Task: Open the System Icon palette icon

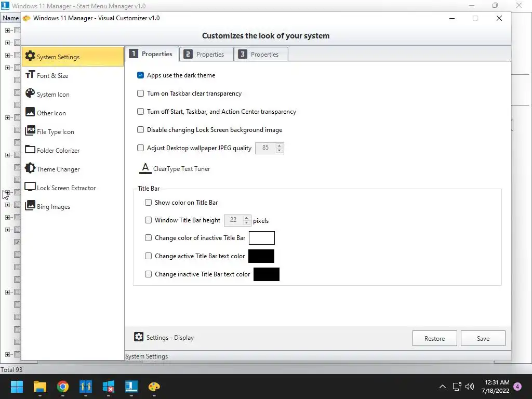Action: pyautogui.click(x=30, y=94)
